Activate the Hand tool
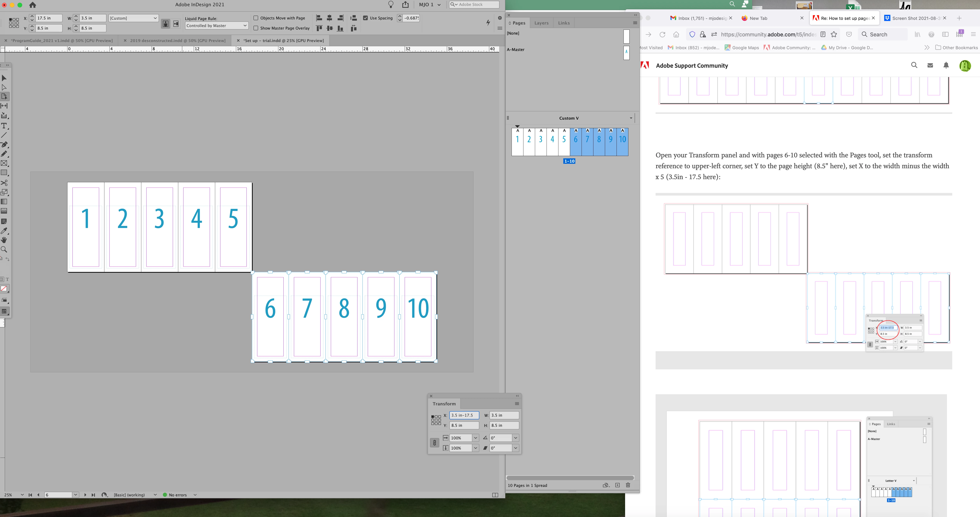 pyautogui.click(x=4, y=240)
